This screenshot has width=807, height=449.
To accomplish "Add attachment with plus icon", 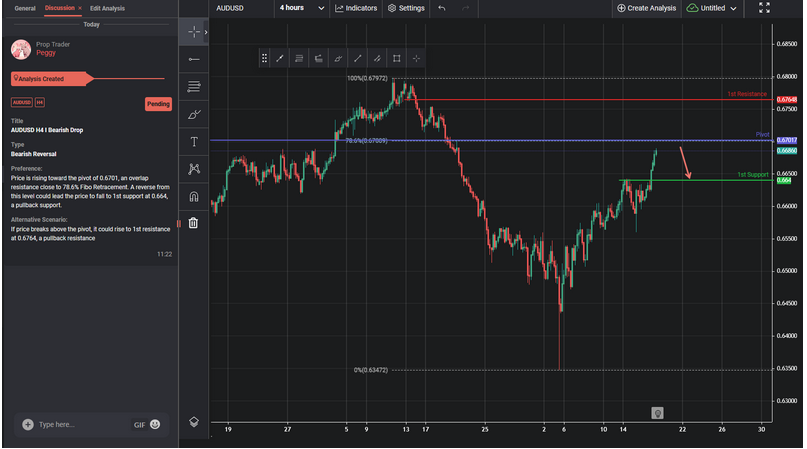I will (28, 425).
